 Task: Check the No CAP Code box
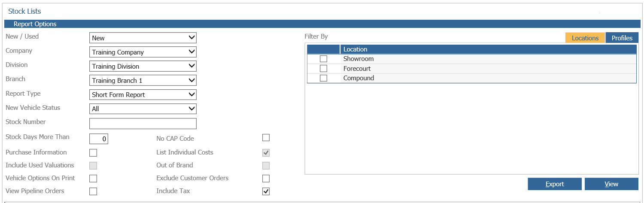coord(266,138)
